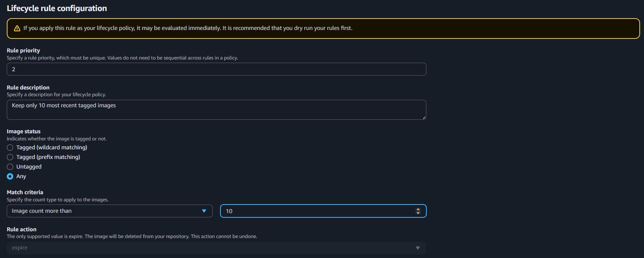Click into the Rule description text area
Viewport: 644px width, 258px height.
pos(216,109)
